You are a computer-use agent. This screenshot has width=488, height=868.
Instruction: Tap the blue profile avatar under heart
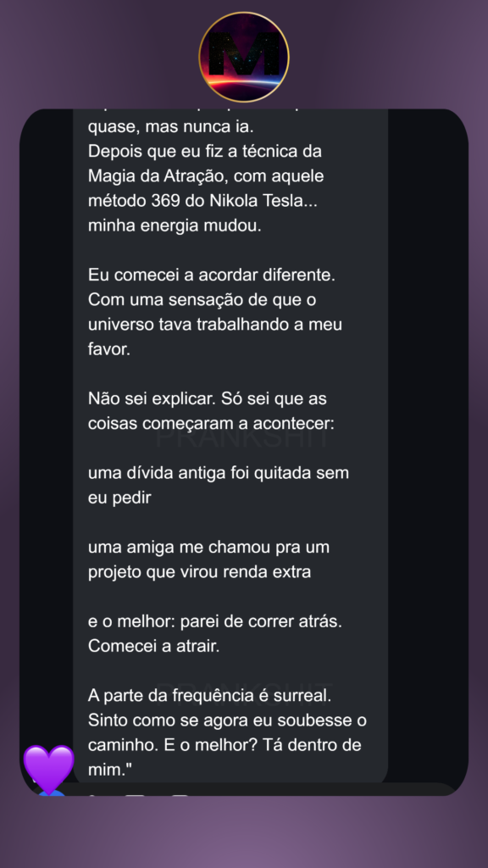pos(52,793)
